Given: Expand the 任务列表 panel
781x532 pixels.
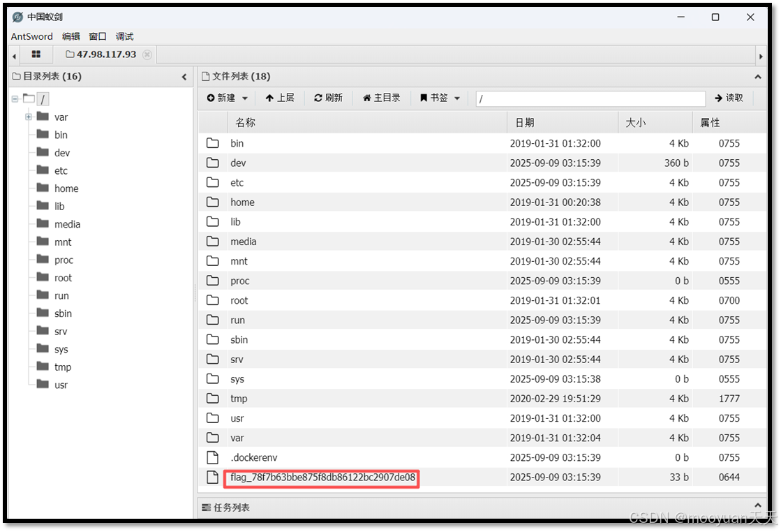Looking at the screenshot, I should [757, 505].
